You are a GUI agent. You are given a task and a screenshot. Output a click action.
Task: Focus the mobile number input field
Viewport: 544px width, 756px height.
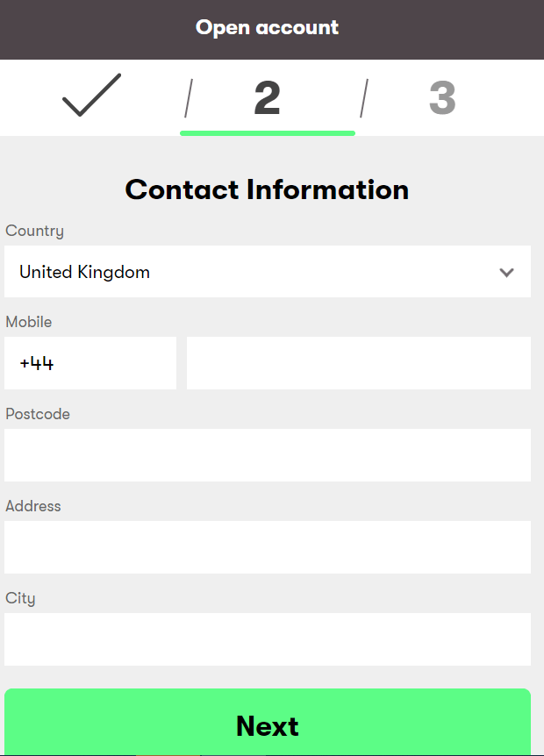pos(358,363)
